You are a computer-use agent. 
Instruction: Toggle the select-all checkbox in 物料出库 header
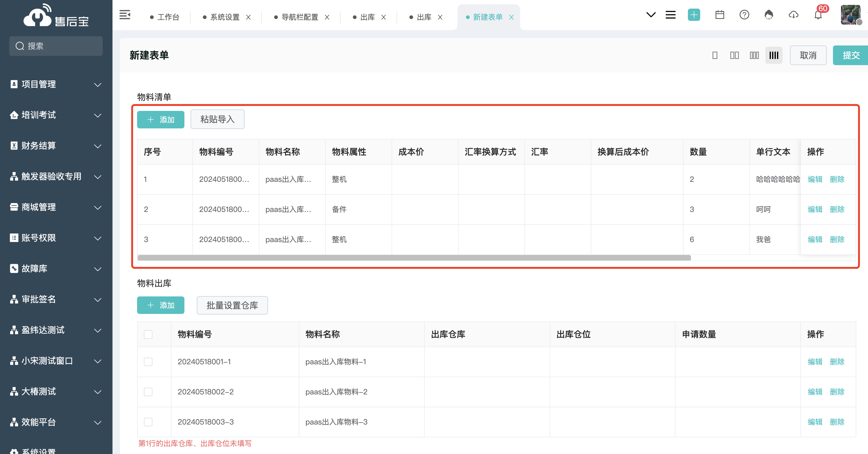click(148, 335)
